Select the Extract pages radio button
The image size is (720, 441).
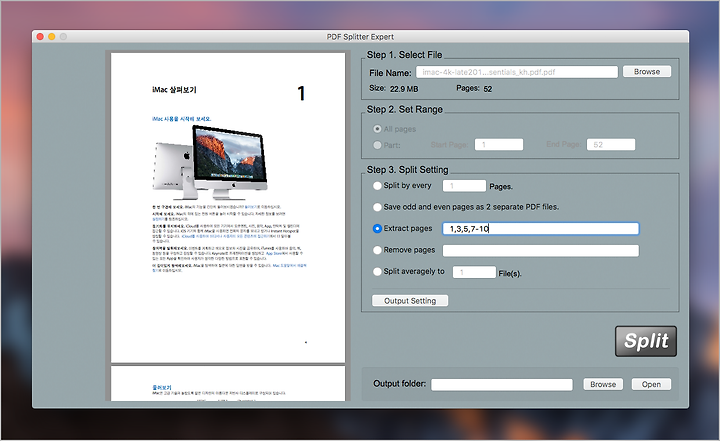coord(377,228)
